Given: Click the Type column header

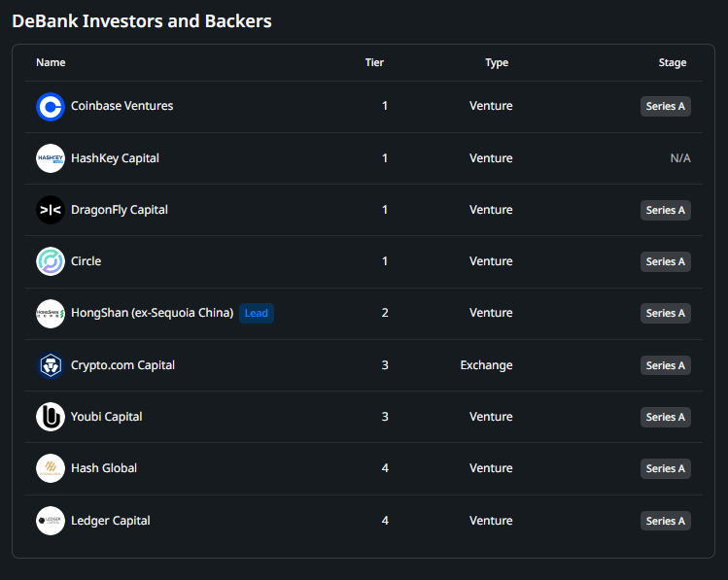Looking at the screenshot, I should tap(497, 63).
